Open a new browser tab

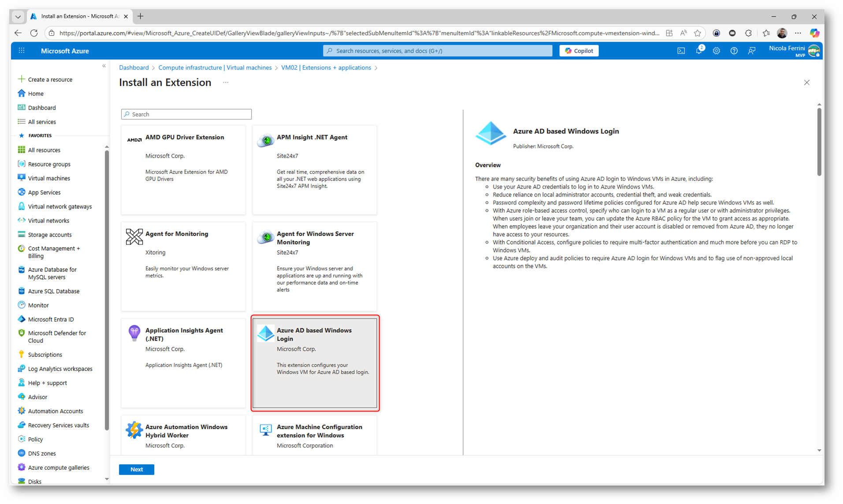[140, 16]
